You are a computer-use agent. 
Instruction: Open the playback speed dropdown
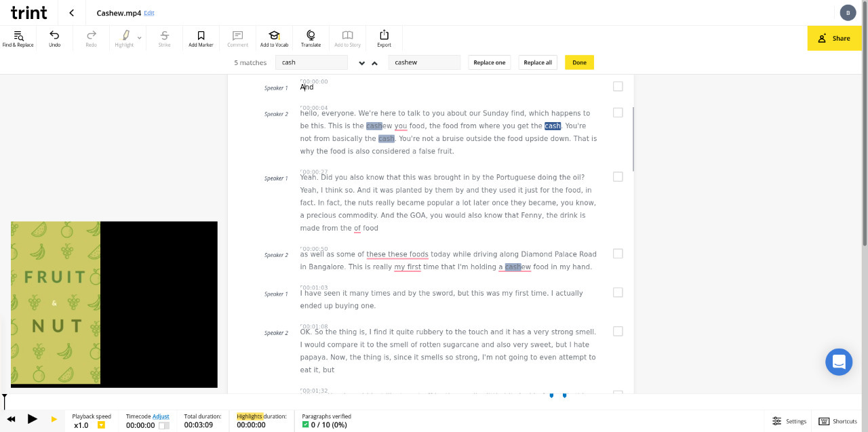point(101,425)
